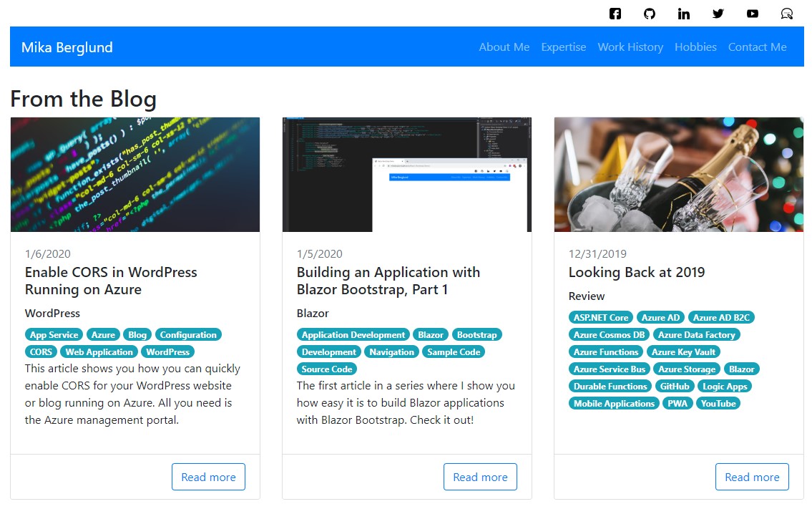Click the Development tag
Screen dimensions: 812x509
pyautogui.click(x=329, y=352)
